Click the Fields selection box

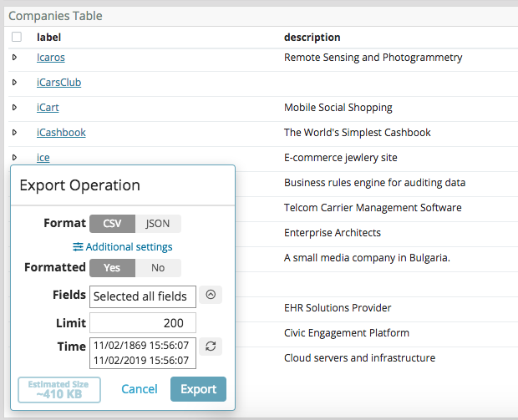(x=143, y=296)
